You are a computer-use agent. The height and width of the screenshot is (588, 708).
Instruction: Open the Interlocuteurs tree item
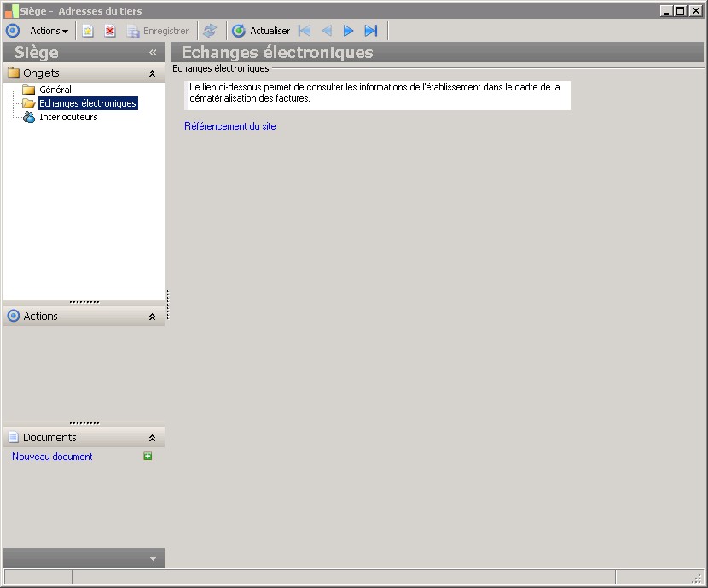(x=68, y=117)
